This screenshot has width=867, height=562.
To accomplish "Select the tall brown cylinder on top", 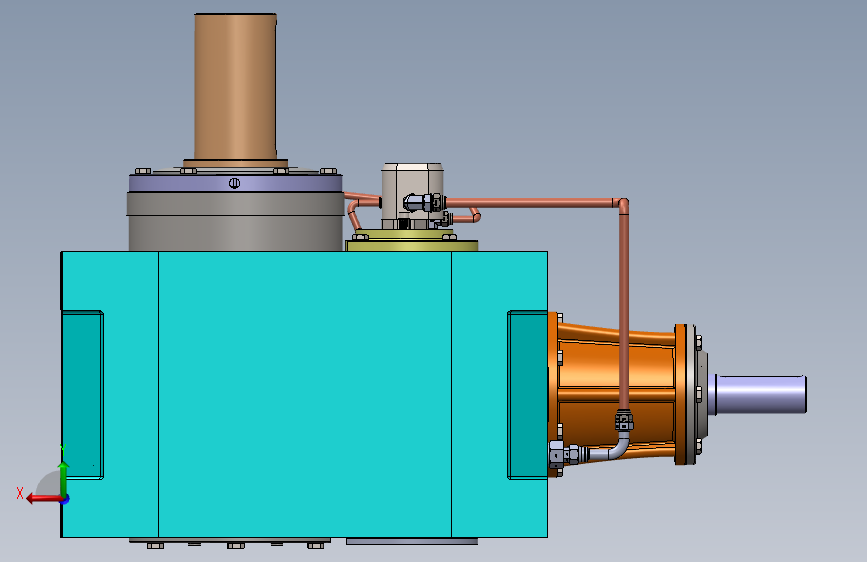I will coord(235,87).
